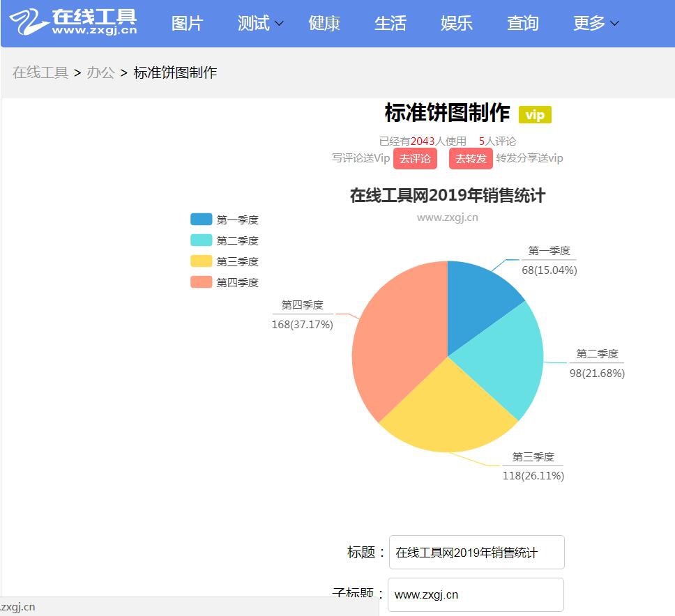Toggle 第四季度 legend item
The image size is (675, 616).
(225, 282)
